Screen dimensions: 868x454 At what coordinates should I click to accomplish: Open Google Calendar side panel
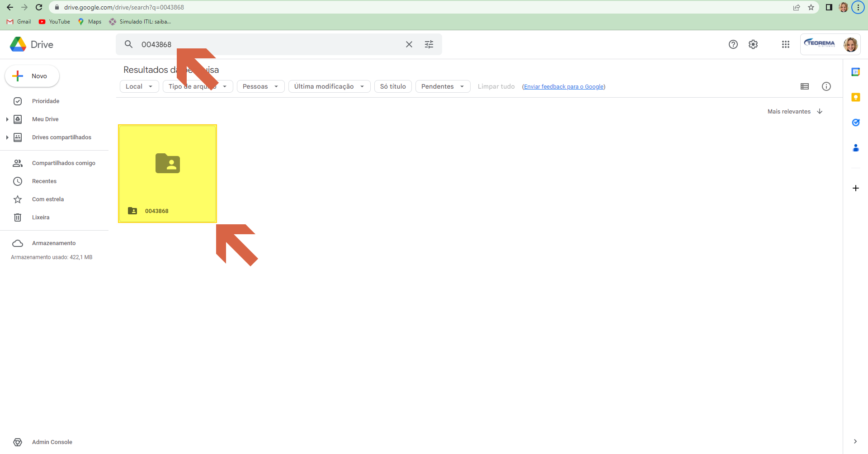pyautogui.click(x=856, y=72)
